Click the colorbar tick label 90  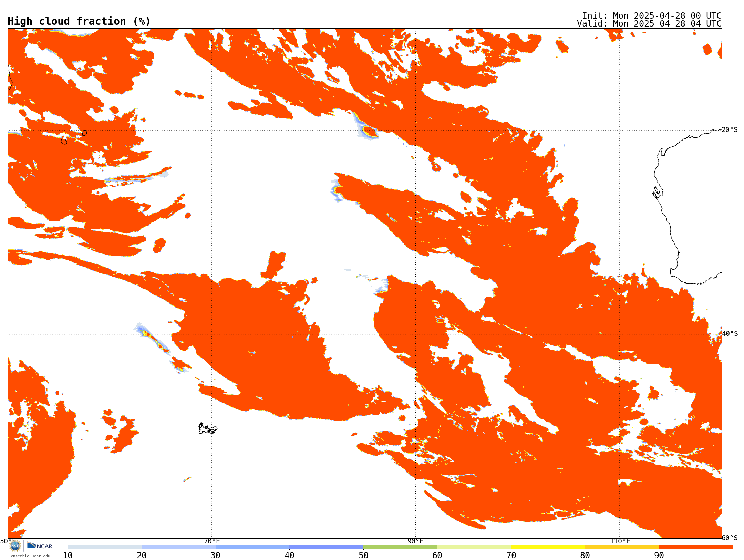[659, 555]
